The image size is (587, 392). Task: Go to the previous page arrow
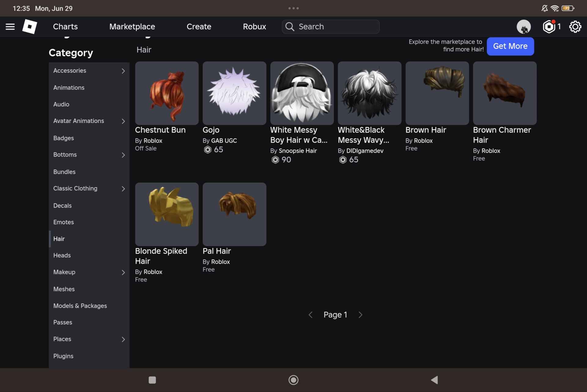(x=311, y=315)
